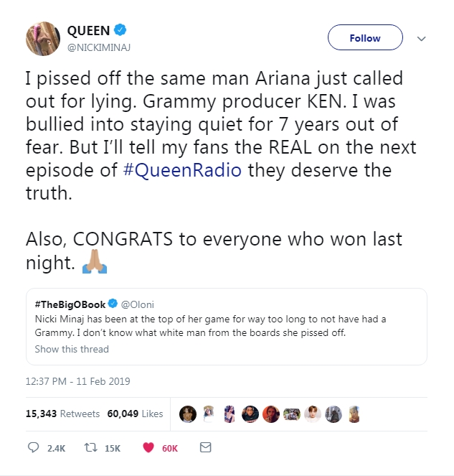Click the last liker avatar thumbnail
Image resolution: width=454 pixels, height=476 pixels.
[353, 414]
